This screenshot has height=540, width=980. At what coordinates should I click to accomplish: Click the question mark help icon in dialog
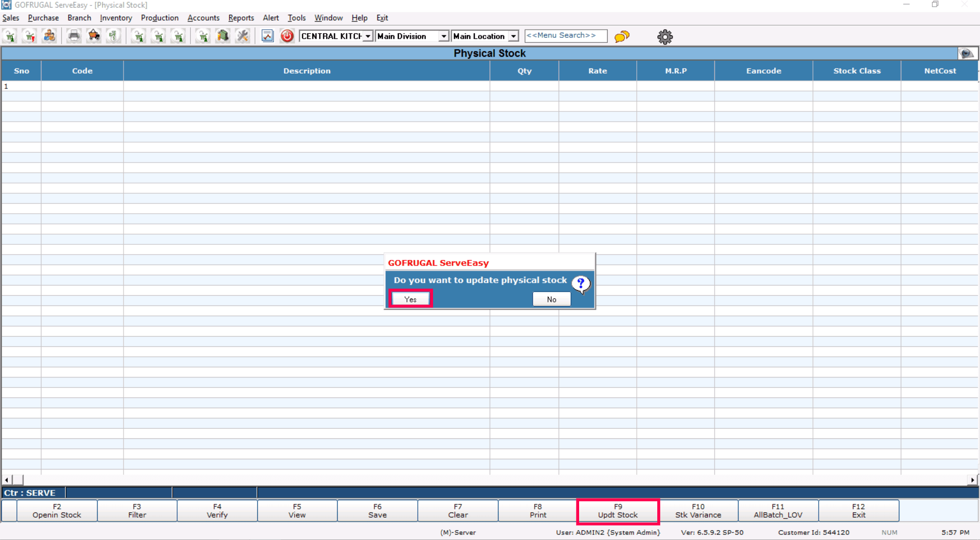coord(581,283)
